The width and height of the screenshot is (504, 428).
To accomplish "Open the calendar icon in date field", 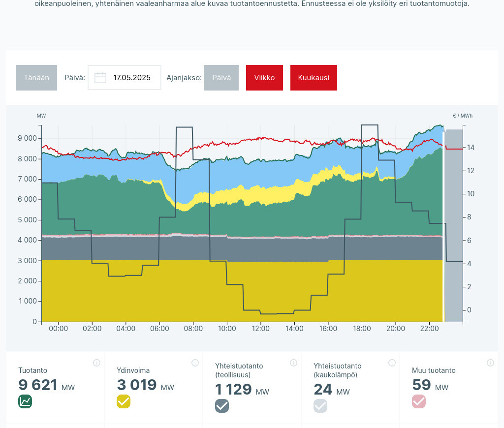I will (x=100, y=78).
